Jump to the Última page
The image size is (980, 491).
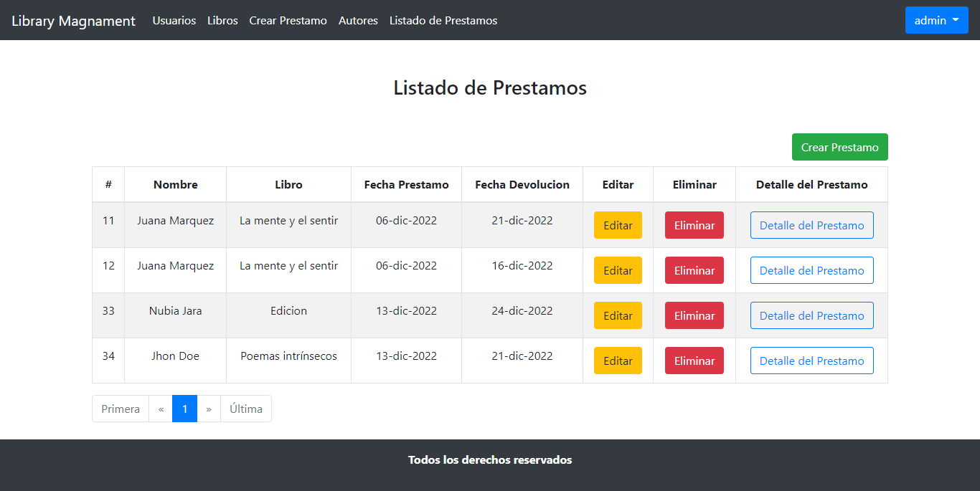tap(246, 409)
